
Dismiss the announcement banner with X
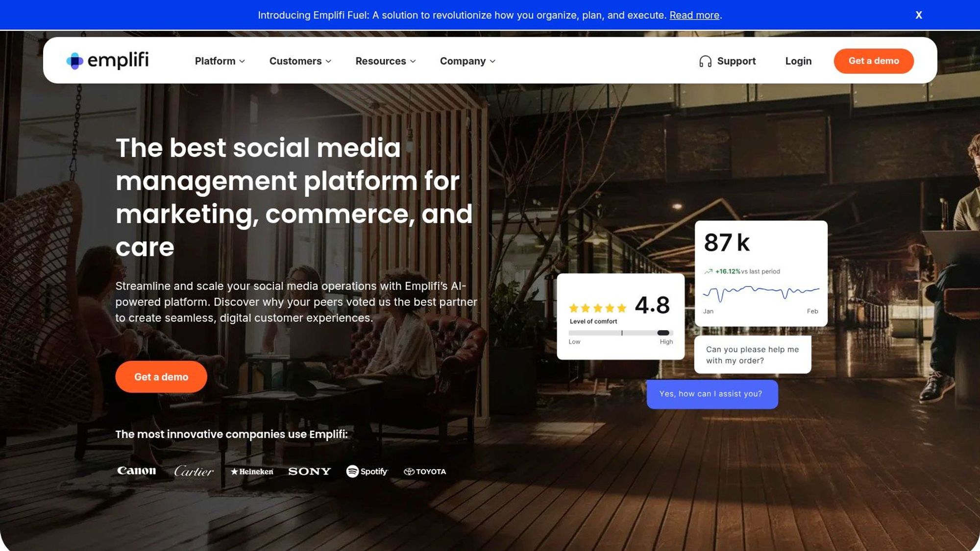pyautogui.click(x=919, y=15)
